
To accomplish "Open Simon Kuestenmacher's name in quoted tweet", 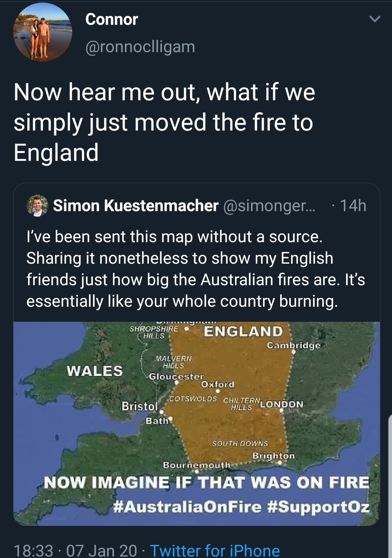I will (136, 206).
